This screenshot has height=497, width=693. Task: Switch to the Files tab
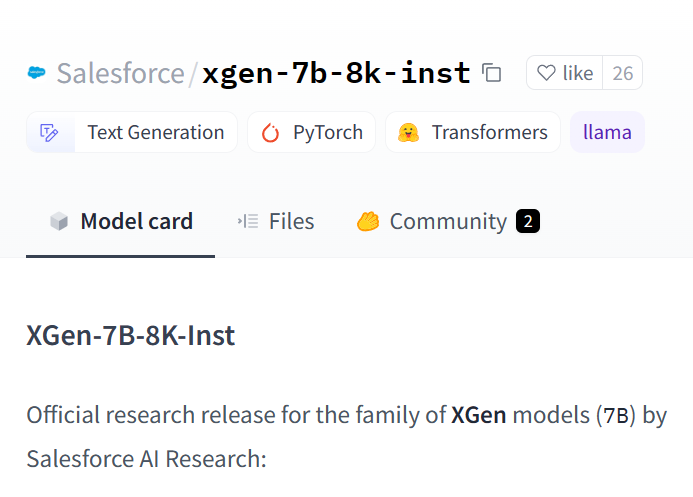click(x=291, y=222)
